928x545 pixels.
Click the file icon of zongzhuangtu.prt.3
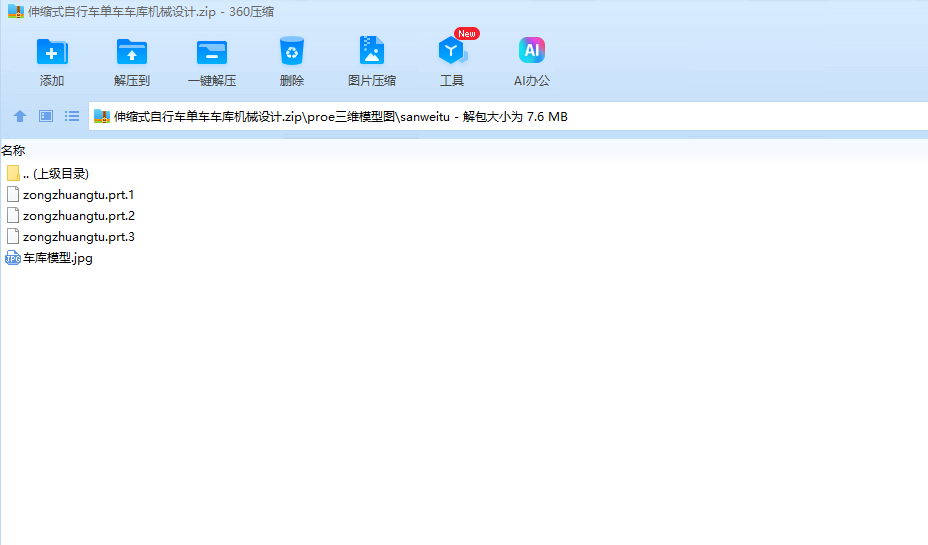pos(13,237)
